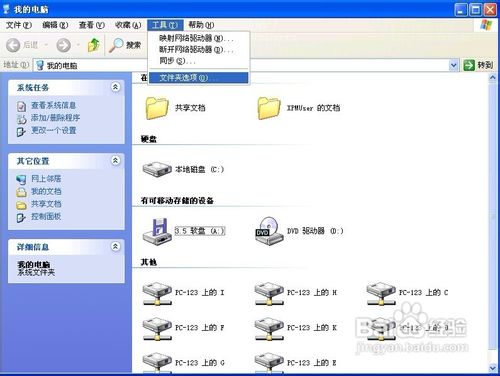
Task: Open the 查看系统信息 link
Action: (54, 106)
